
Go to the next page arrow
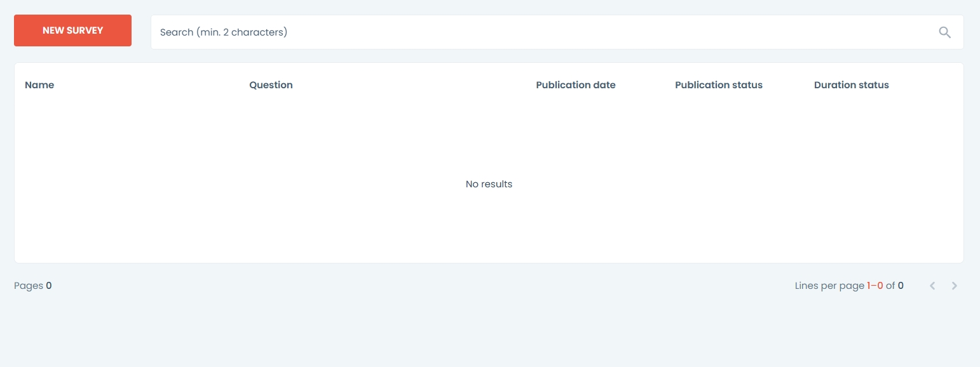tap(954, 286)
